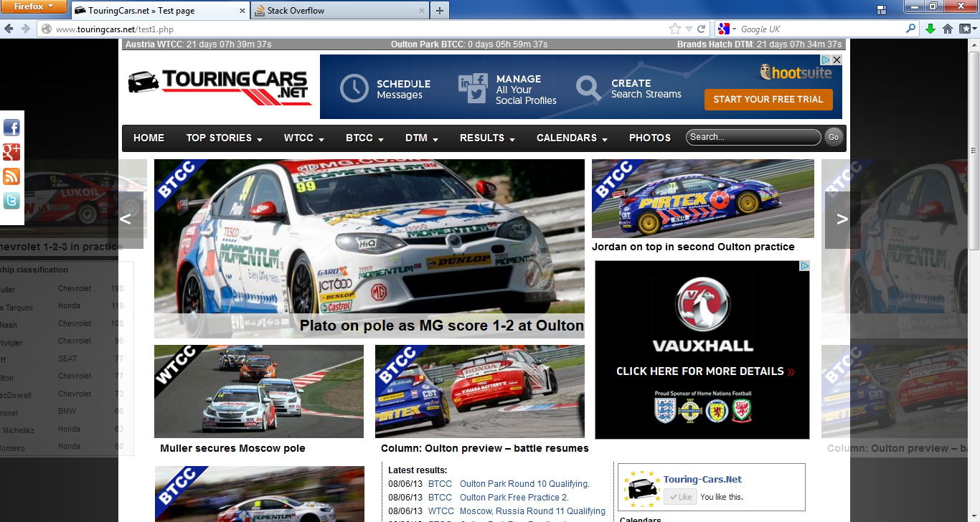The width and height of the screenshot is (980, 522).
Task: Open Oulton Park Free Practice 2 link
Action: 514,498
